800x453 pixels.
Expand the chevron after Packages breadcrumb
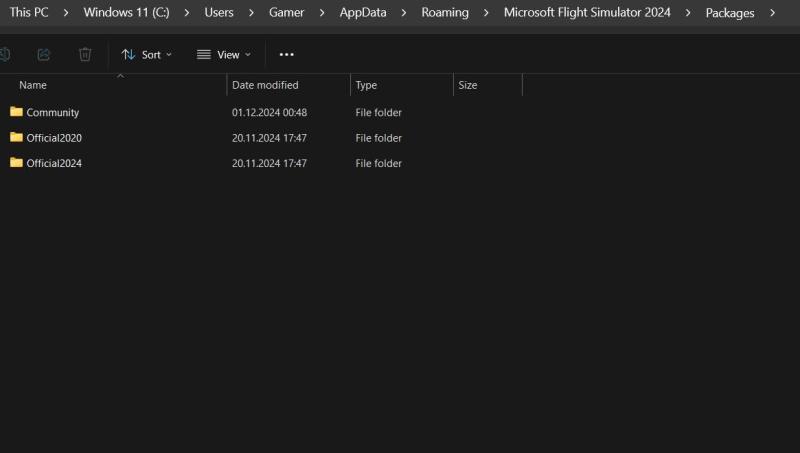pyautogui.click(x=773, y=13)
